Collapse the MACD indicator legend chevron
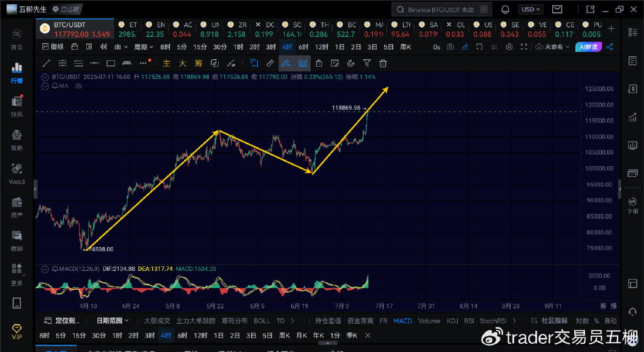Image resolution: width=644 pixels, height=352 pixels. (45, 269)
